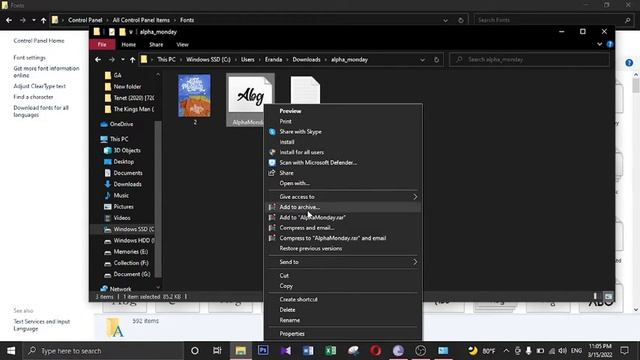Screen dimensions: 640x360
Task: Open the notification center icon
Action: [624, 350]
